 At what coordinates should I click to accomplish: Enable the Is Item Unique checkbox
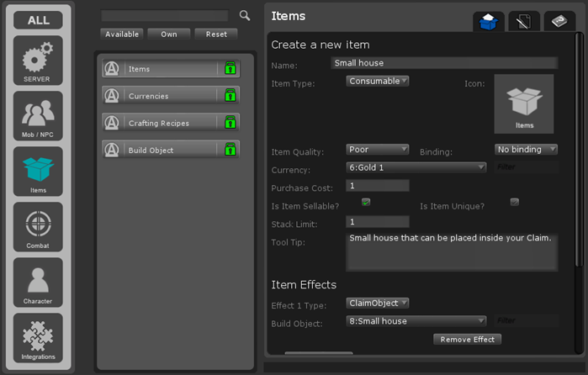(x=515, y=203)
